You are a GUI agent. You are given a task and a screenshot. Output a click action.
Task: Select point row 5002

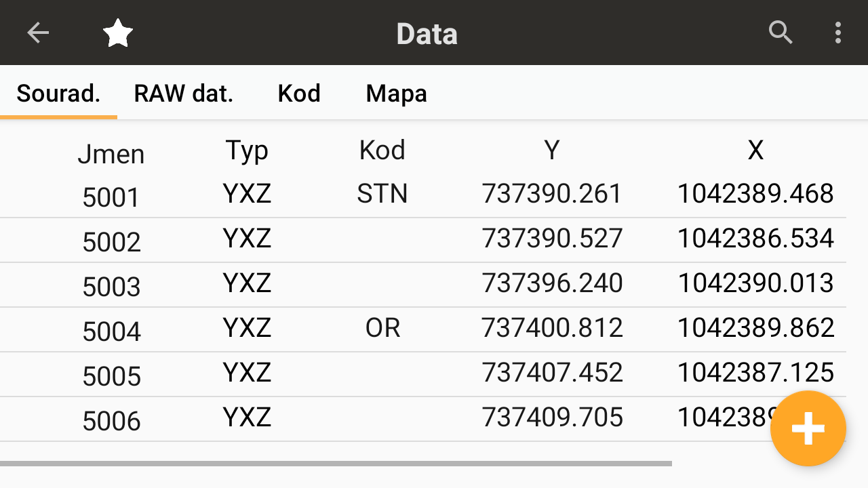pos(112,242)
